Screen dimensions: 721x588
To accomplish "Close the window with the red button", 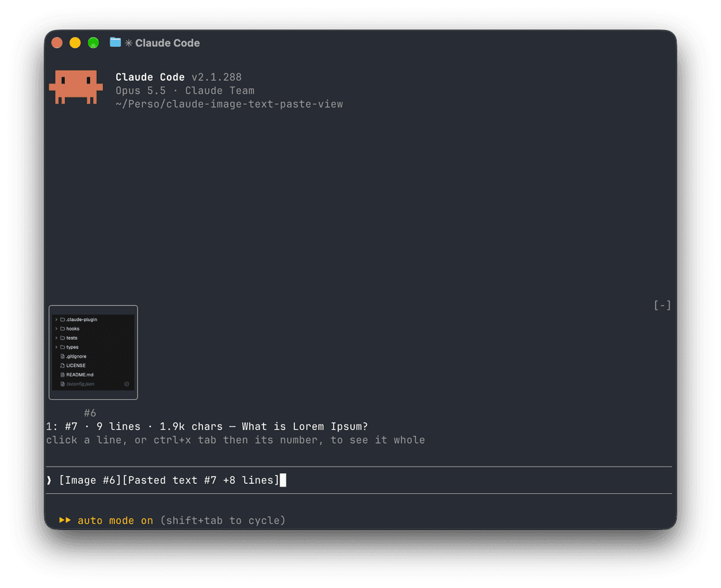I will pyautogui.click(x=57, y=43).
